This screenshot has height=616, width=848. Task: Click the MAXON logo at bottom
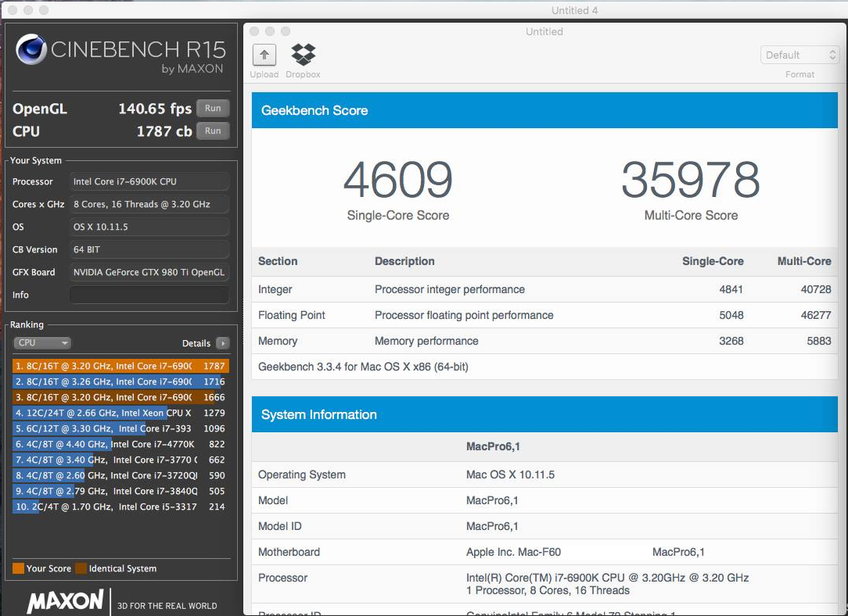click(x=66, y=601)
